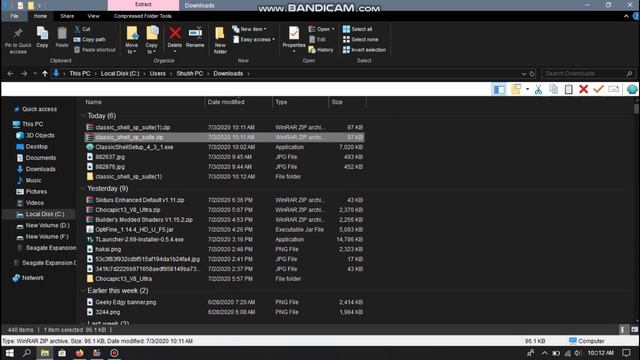Open Properties from the ribbon
The height and width of the screenshot is (360, 640).
point(294,40)
